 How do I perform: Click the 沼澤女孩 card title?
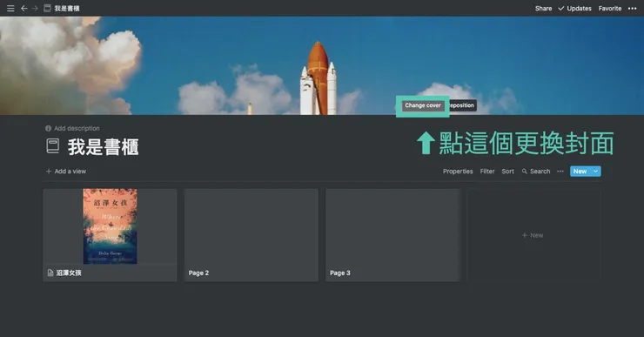(69, 273)
